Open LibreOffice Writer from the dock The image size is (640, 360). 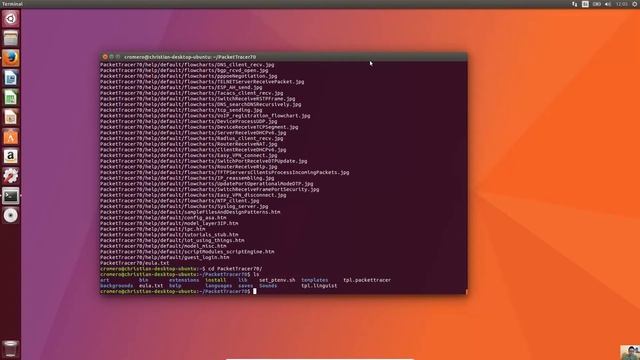tap(11, 78)
